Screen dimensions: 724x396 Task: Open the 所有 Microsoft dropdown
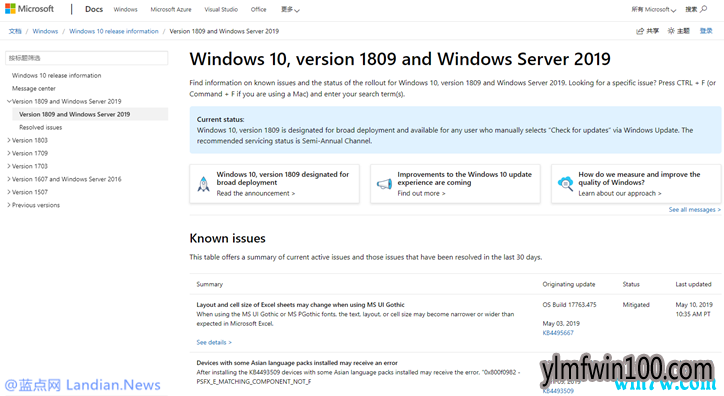click(x=653, y=9)
